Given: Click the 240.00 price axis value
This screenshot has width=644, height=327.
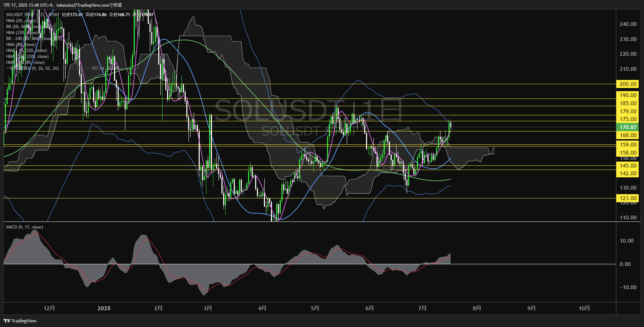Looking at the screenshot, I should (628, 24).
